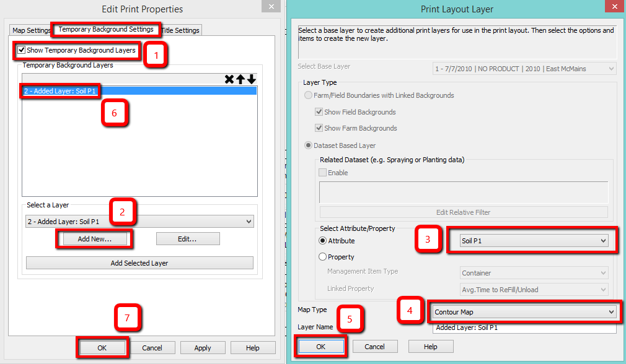Confirm Print Layout Layer with OK
The height and width of the screenshot is (364, 626).
[321, 347]
